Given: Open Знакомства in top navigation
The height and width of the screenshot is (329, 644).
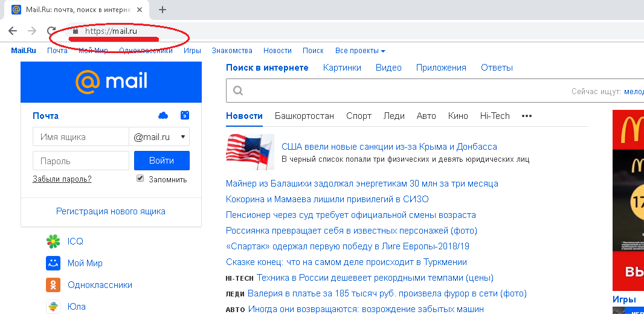Looking at the screenshot, I should click(x=231, y=51).
